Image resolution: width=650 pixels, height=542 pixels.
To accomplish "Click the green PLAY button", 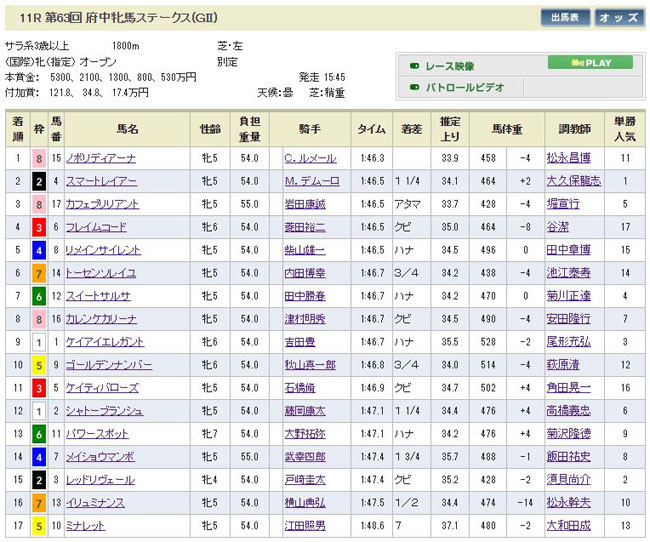I will 589,63.
